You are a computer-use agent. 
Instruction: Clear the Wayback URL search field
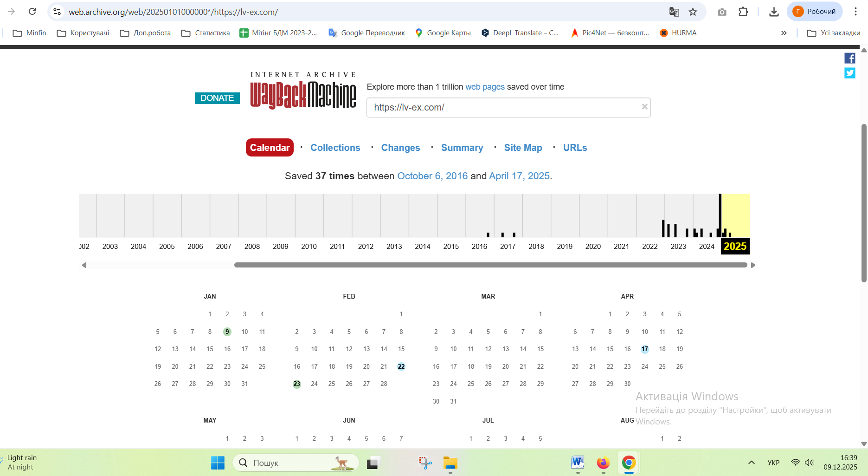tap(644, 107)
